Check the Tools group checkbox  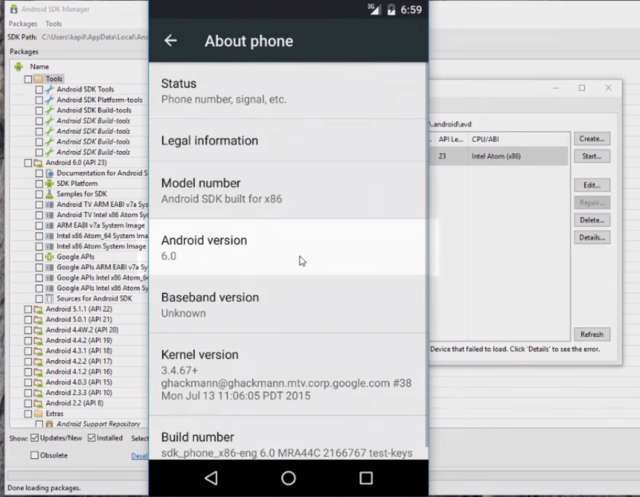(28, 79)
